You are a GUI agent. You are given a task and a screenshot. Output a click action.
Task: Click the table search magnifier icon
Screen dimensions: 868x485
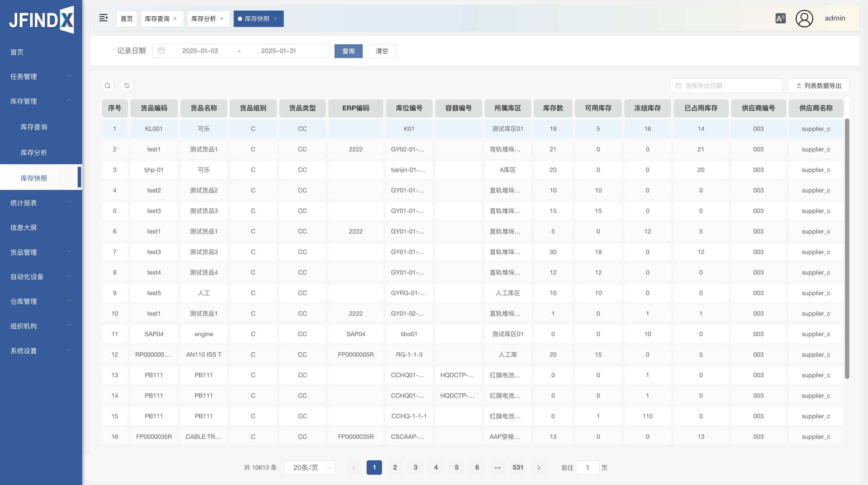pyautogui.click(x=108, y=86)
